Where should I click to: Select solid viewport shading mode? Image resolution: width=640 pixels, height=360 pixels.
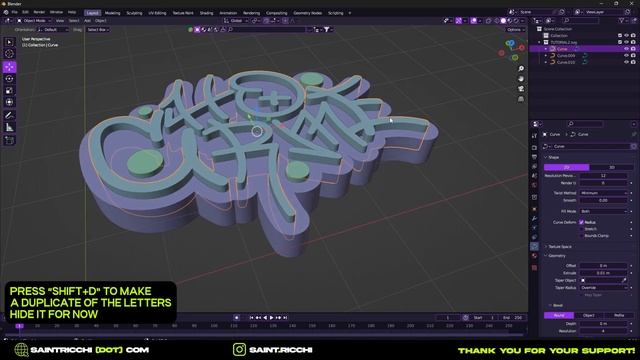pyautogui.click(x=503, y=20)
